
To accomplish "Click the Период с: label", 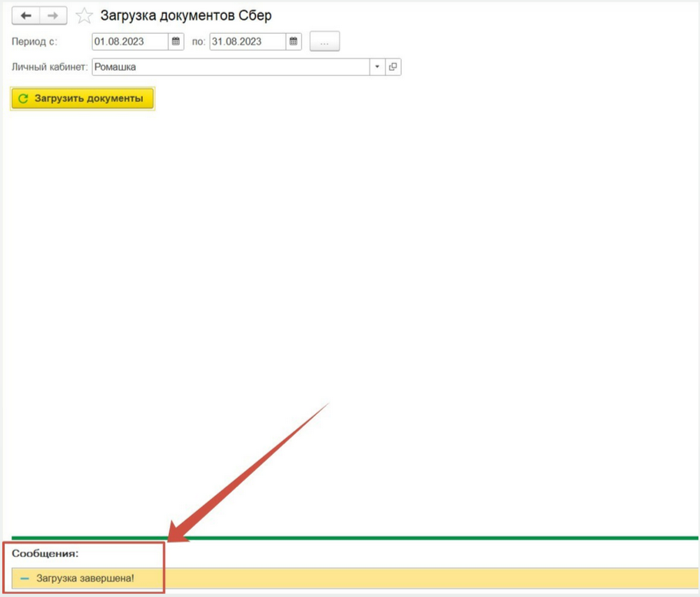I will pos(35,41).
